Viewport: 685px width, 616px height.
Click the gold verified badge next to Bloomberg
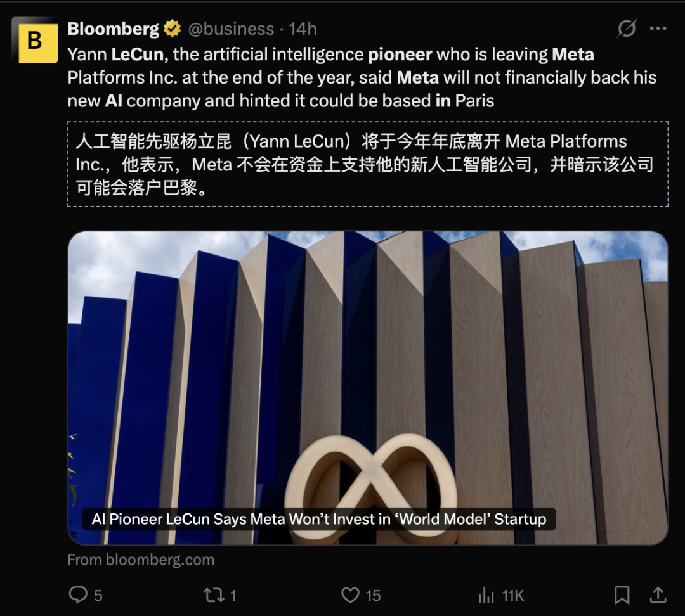[x=172, y=29]
